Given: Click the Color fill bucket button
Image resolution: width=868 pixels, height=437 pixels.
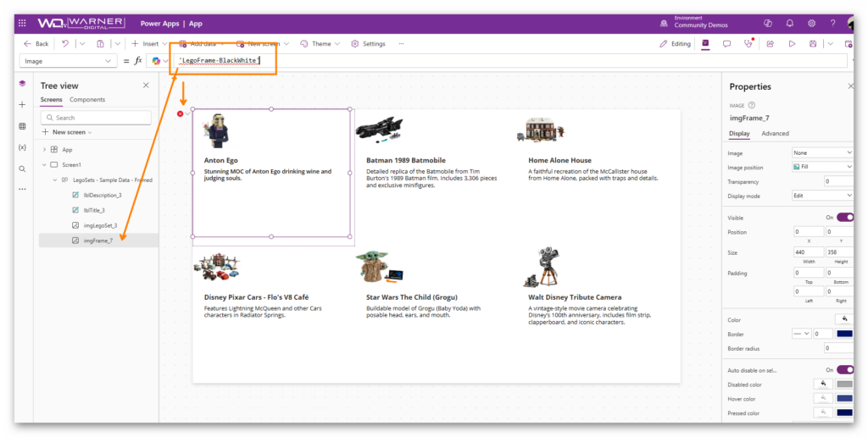Looking at the screenshot, I should click(844, 319).
